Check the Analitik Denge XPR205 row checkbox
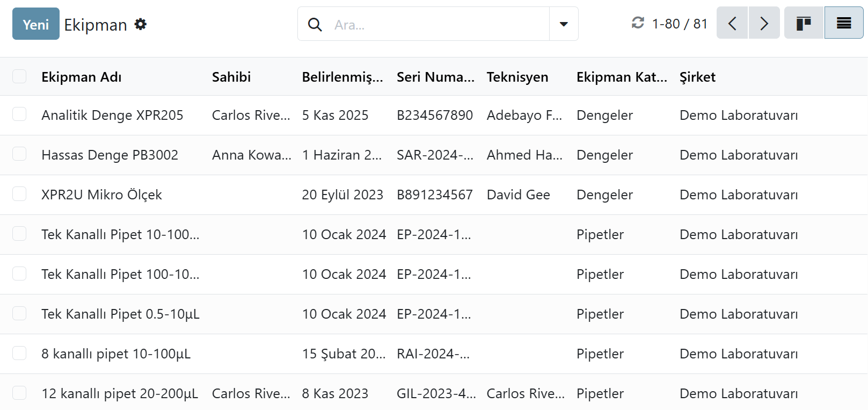 (20, 114)
